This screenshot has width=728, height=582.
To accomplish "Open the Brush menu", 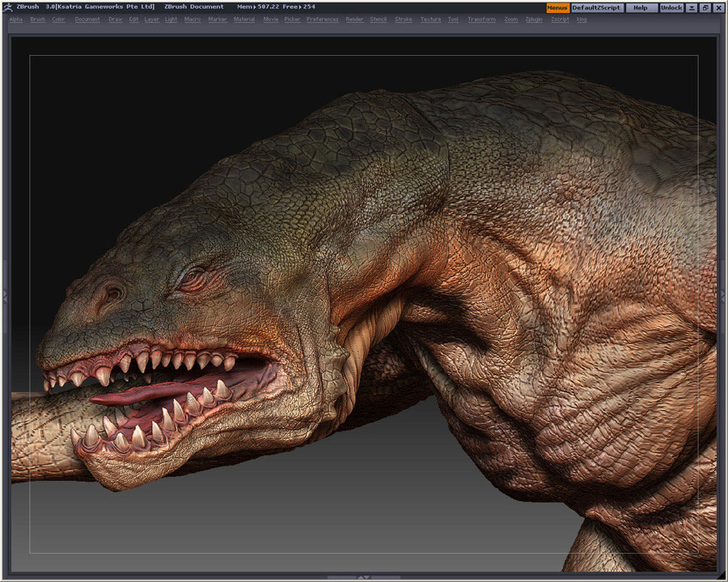I will point(37,19).
